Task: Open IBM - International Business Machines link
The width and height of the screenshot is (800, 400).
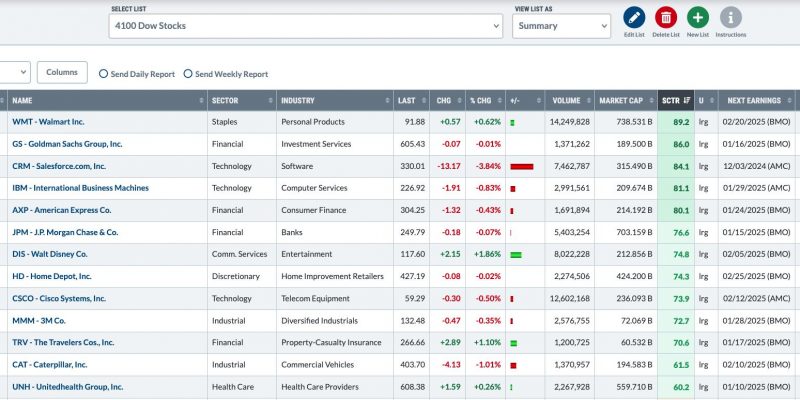Action: [81, 188]
